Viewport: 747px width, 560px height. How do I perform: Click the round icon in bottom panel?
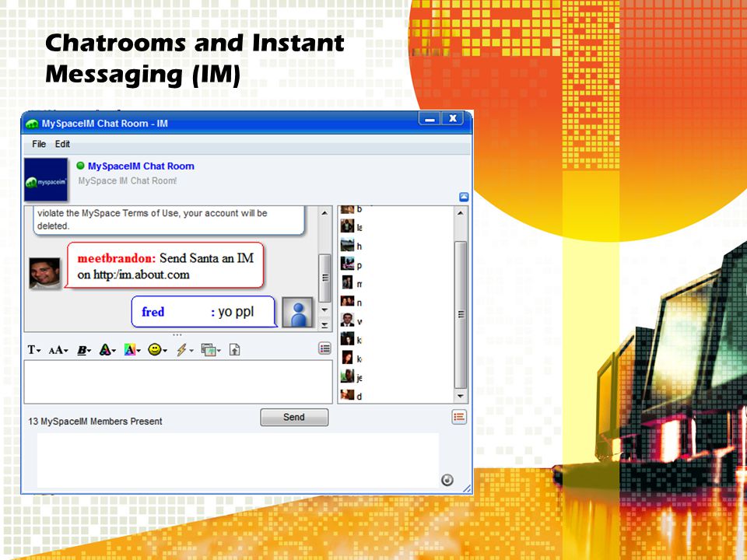[x=447, y=480]
